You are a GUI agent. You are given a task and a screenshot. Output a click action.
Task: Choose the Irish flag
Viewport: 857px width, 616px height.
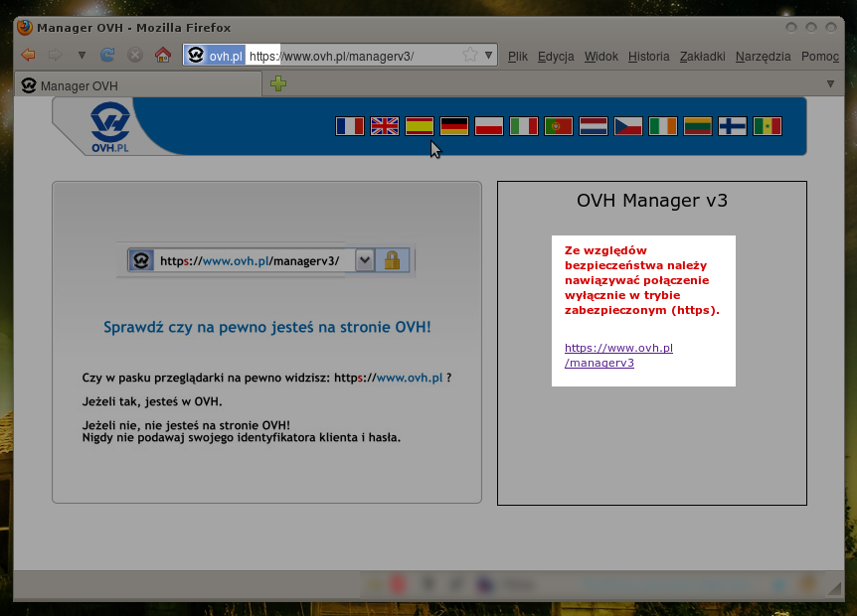point(663,126)
